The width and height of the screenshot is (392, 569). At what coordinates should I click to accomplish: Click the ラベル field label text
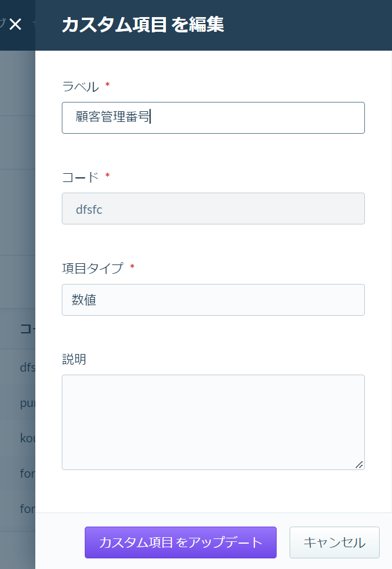(81, 87)
